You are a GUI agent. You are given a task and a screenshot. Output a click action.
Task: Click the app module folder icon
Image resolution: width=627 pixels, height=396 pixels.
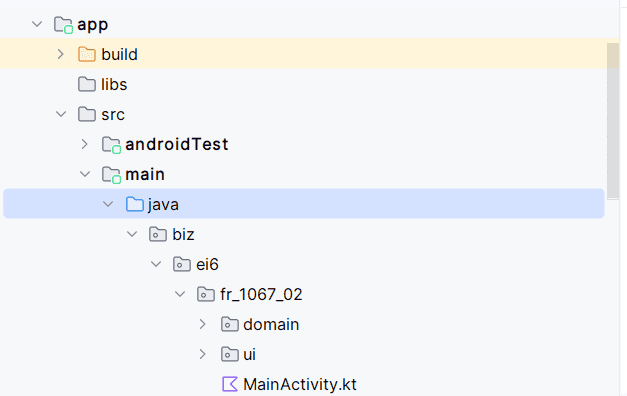pos(63,25)
